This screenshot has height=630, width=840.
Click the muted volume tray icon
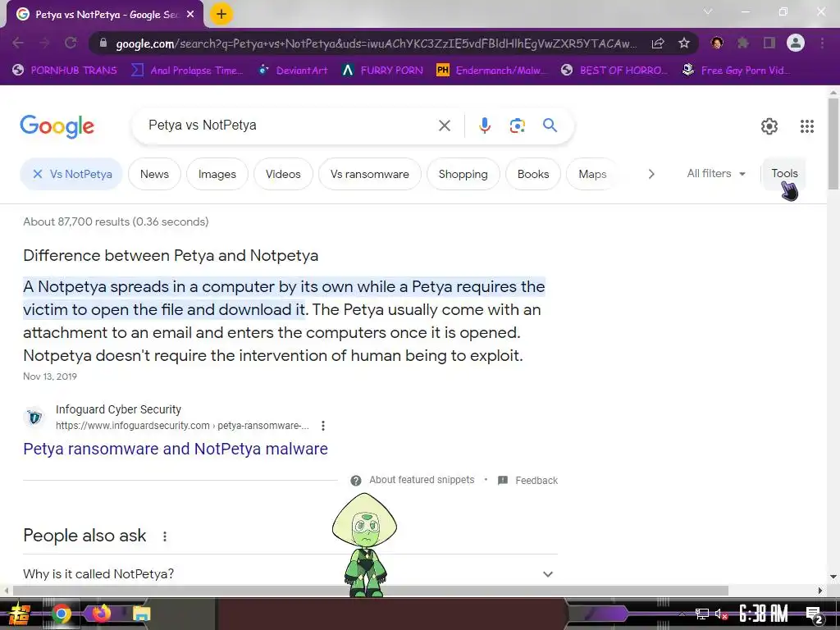click(x=721, y=614)
